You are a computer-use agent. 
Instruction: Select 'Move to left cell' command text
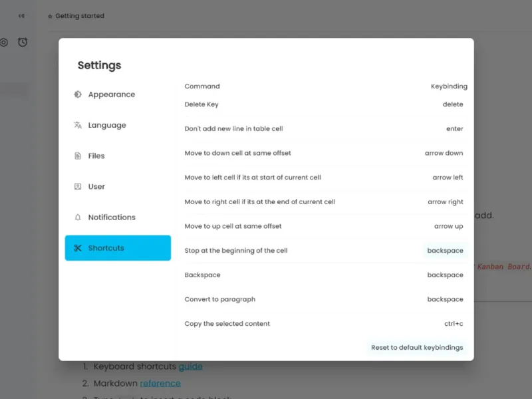[x=253, y=178]
